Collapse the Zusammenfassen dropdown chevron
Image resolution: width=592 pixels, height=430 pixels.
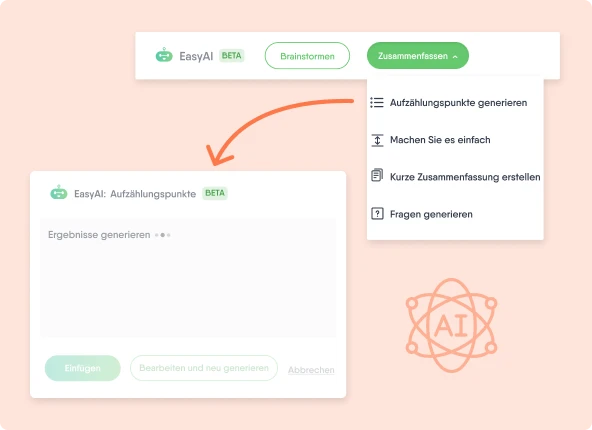click(455, 56)
